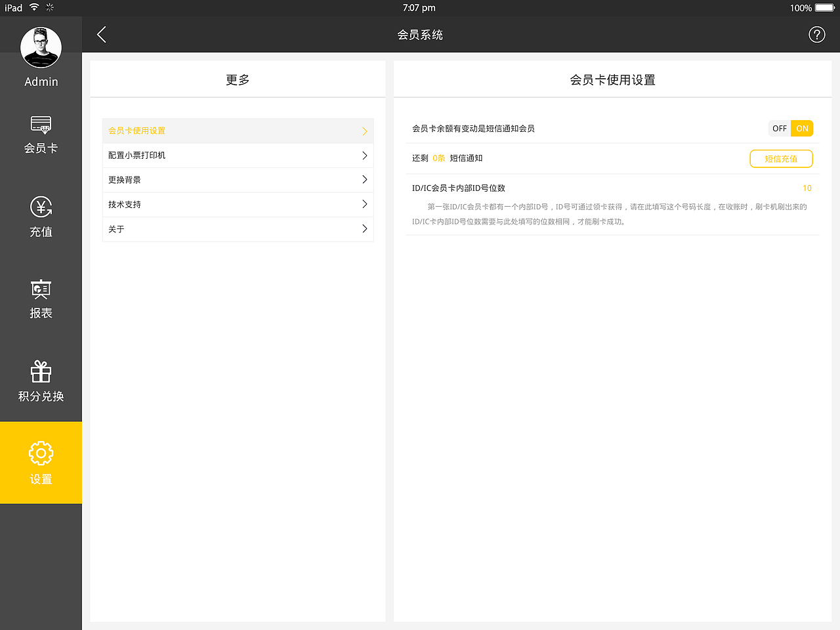The height and width of the screenshot is (630, 840).
Task: Open the 关于 about menu entry
Action: pyautogui.click(x=238, y=229)
